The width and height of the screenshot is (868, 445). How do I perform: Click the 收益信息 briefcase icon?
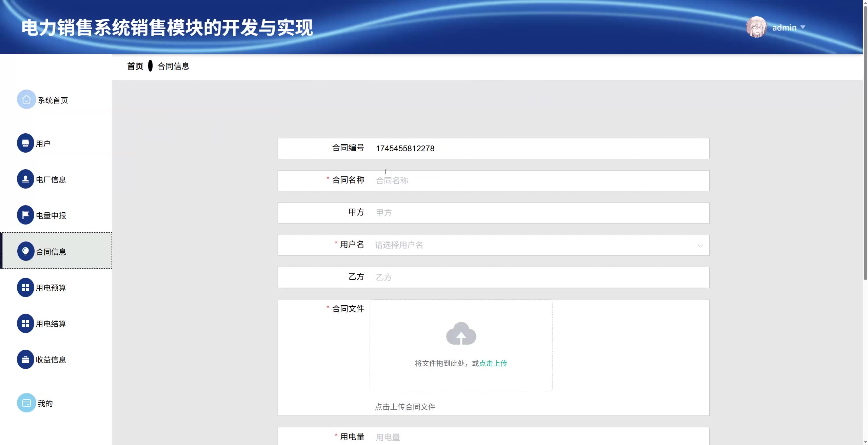[25, 360]
